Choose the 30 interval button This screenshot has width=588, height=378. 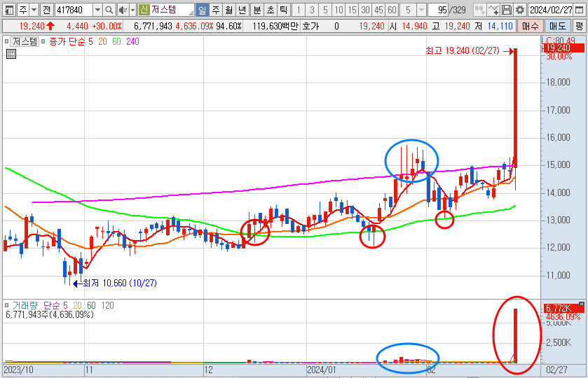[x=366, y=10]
